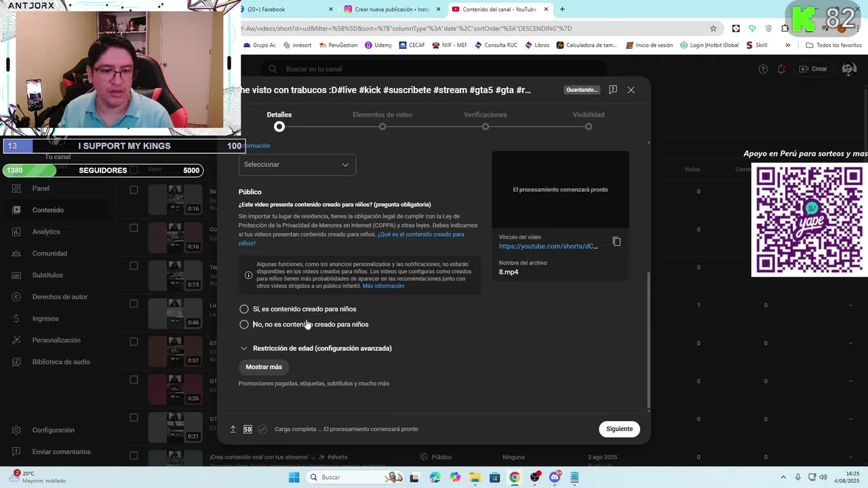Check the box for the 0:13 video row
The height and width of the screenshot is (488, 868).
[134, 266]
